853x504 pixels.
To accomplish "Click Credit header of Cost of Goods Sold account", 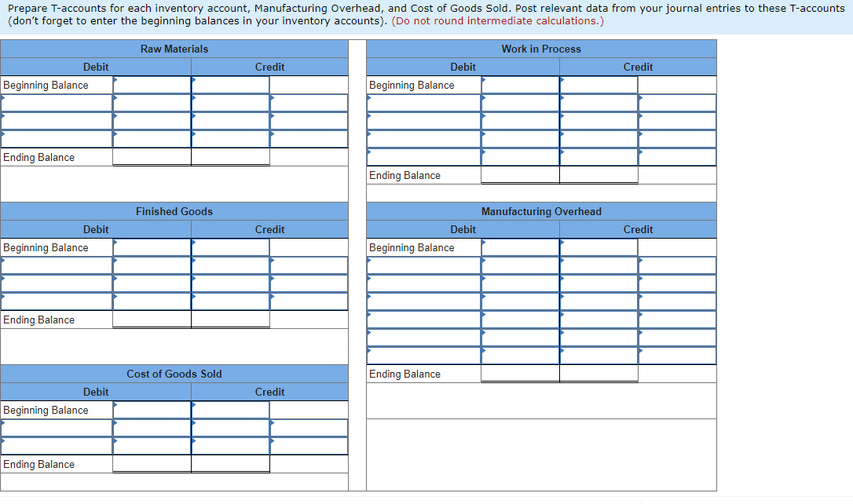I will point(270,392).
